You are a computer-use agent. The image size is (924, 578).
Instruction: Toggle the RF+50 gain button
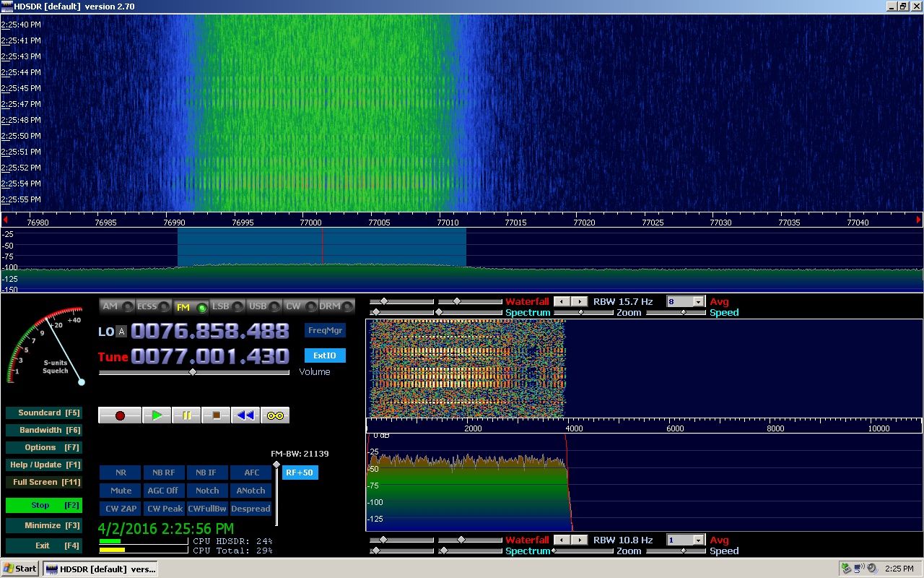click(300, 473)
